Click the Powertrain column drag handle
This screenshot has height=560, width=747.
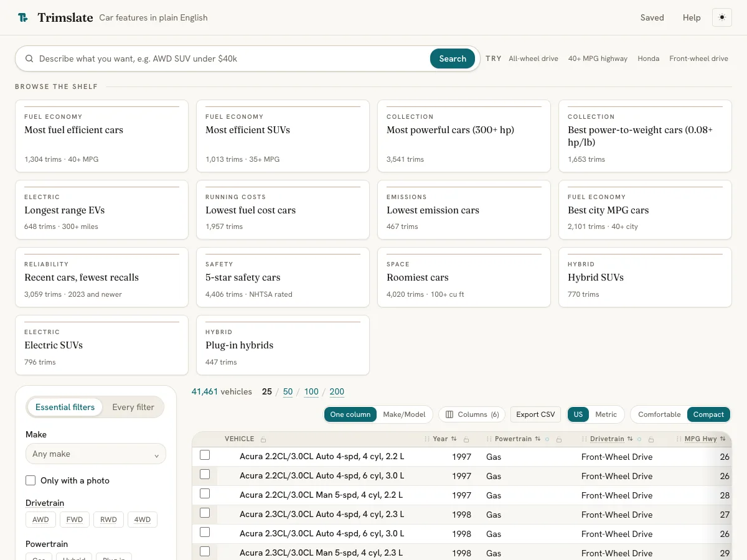489,439
